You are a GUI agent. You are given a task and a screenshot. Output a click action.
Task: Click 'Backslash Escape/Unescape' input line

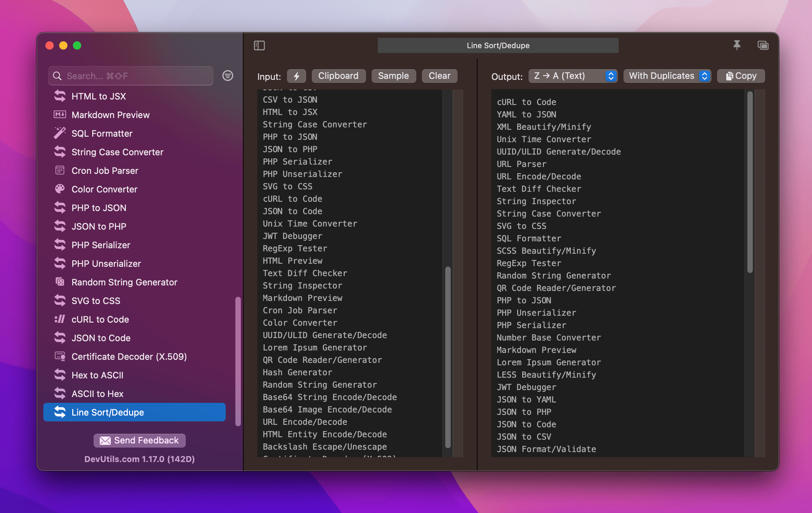click(x=325, y=447)
